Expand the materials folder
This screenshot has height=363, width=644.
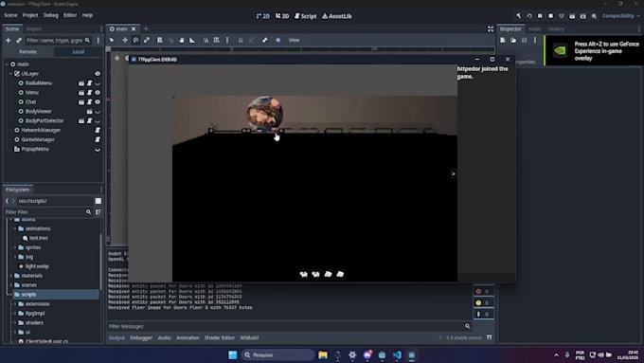point(11,276)
